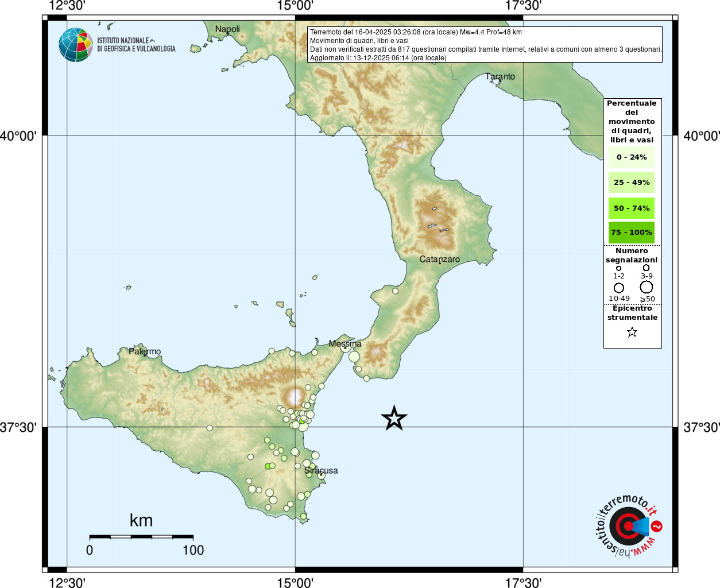Click the Catanzaro city label
Viewport: 720px width, 588px height.
click(440, 260)
